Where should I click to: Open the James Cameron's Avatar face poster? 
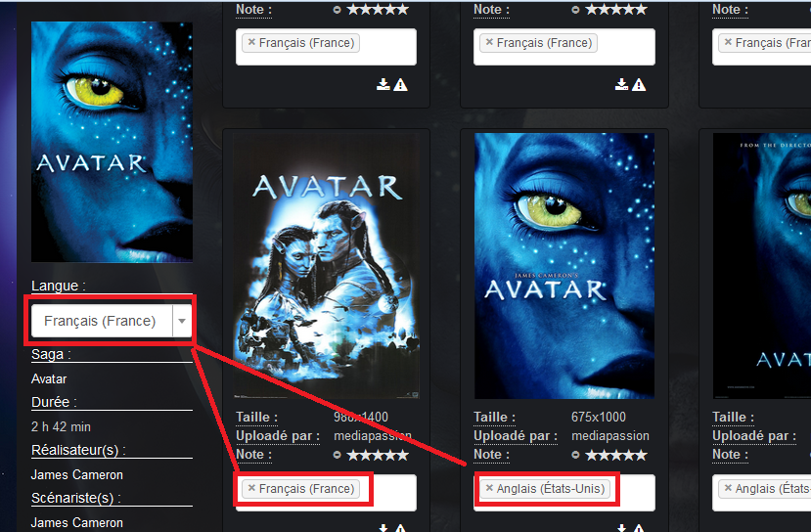point(564,266)
